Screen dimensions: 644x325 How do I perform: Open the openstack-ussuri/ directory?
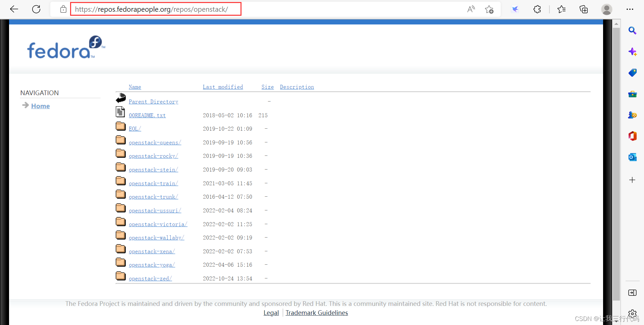pos(155,211)
